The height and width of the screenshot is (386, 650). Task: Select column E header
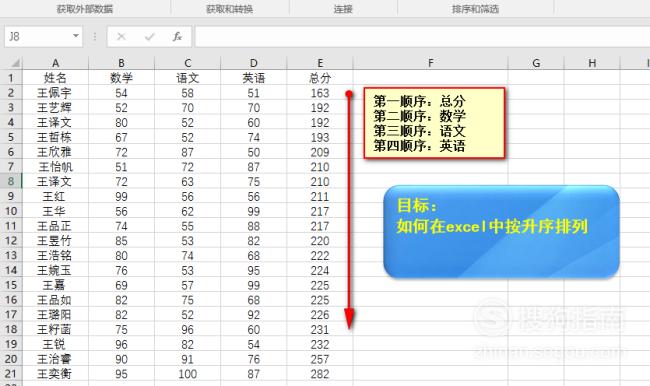pyautogui.click(x=320, y=63)
